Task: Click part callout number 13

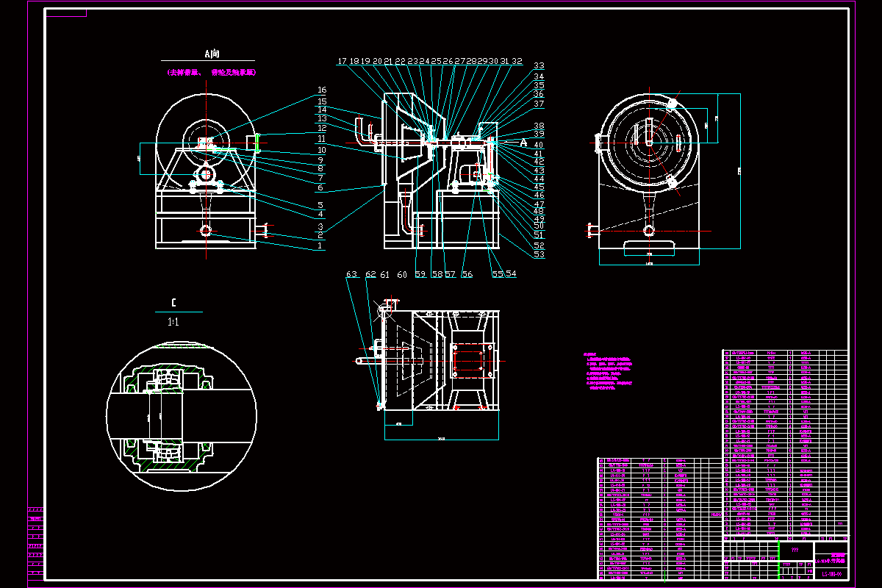Action: coord(321,118)
